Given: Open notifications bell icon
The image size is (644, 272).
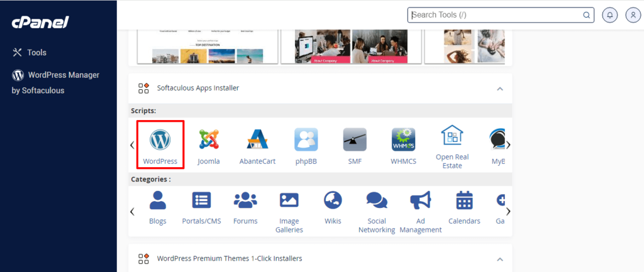Looking at the screenshot, I should pyautogui.click(x=610, y=15).
